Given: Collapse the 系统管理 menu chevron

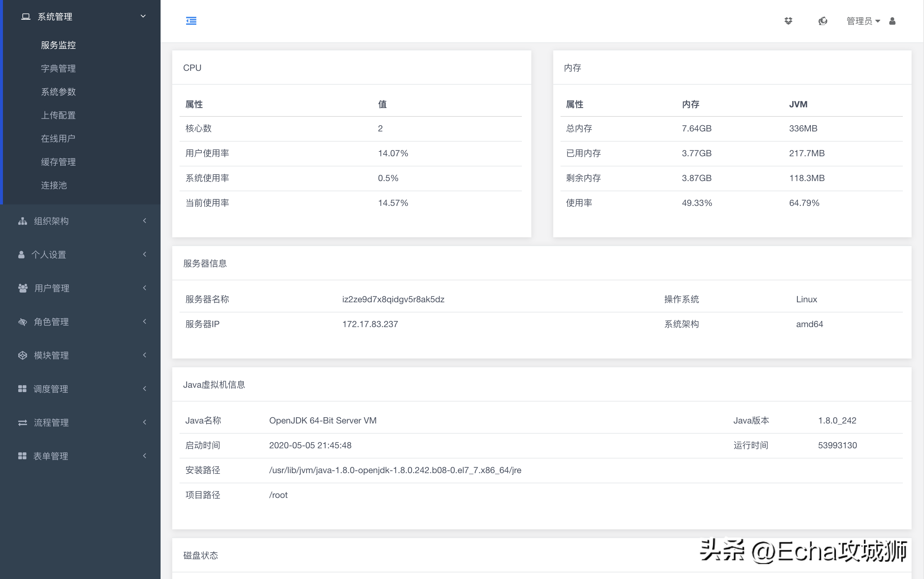Looking at the screenshot, I should pos(143,16).
